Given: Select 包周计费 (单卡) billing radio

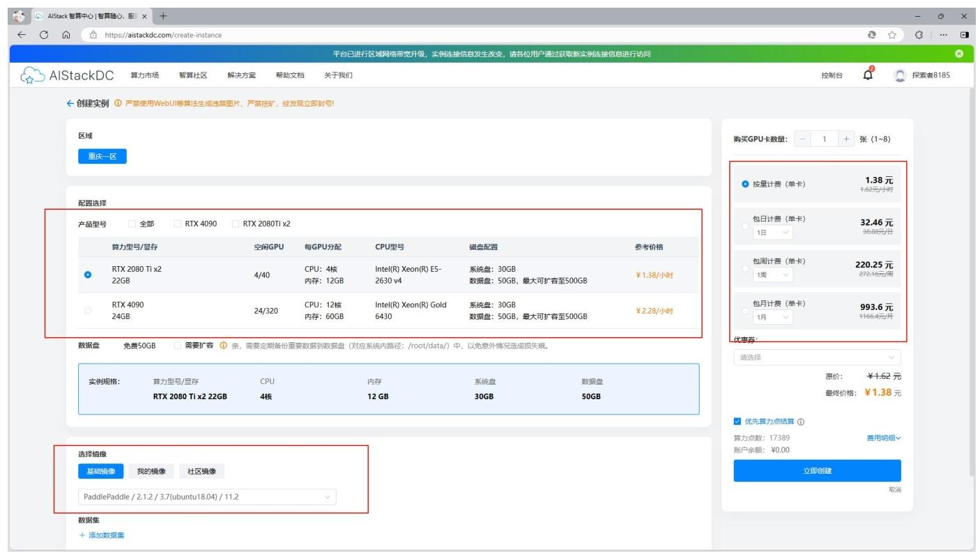Looking at the screenshot, I should click(x=746, y=268).
